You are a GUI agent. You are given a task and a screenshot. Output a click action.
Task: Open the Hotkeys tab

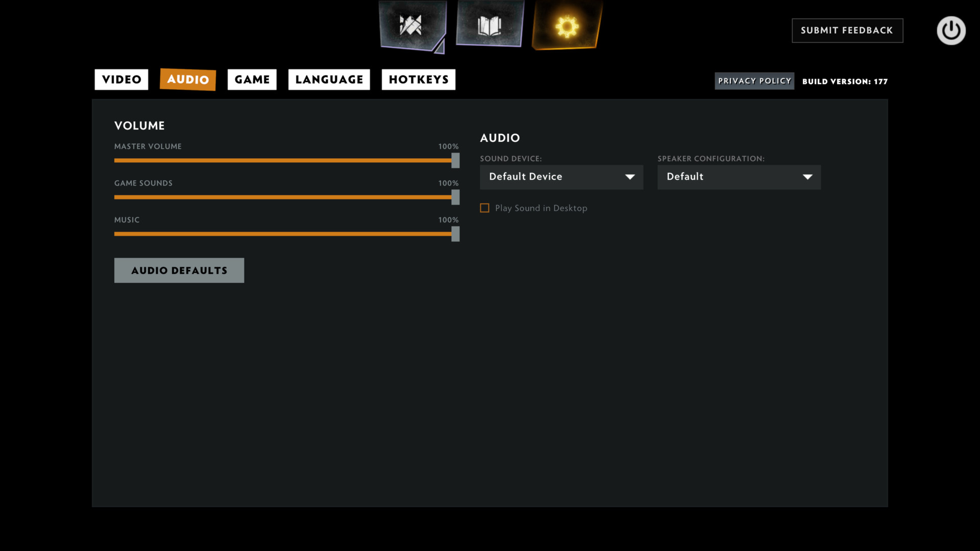[419, 80]
